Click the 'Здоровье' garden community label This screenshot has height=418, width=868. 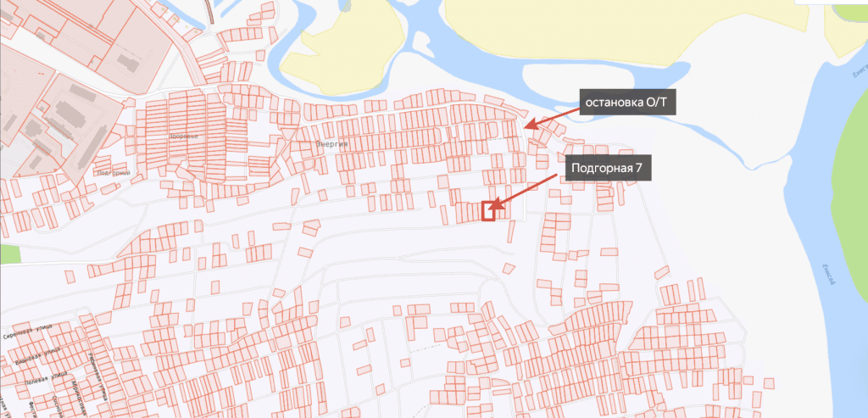point(183,137)
